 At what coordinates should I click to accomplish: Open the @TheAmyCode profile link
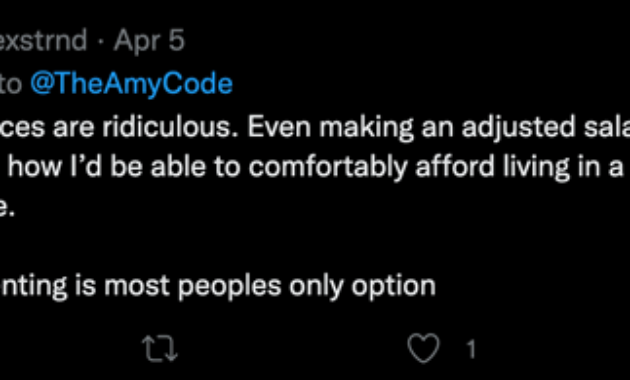point(131,84)
